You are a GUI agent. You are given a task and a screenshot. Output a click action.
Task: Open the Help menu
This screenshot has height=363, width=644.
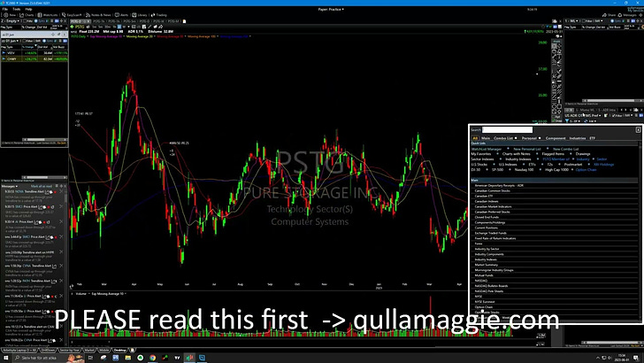(x=28, y=9)
